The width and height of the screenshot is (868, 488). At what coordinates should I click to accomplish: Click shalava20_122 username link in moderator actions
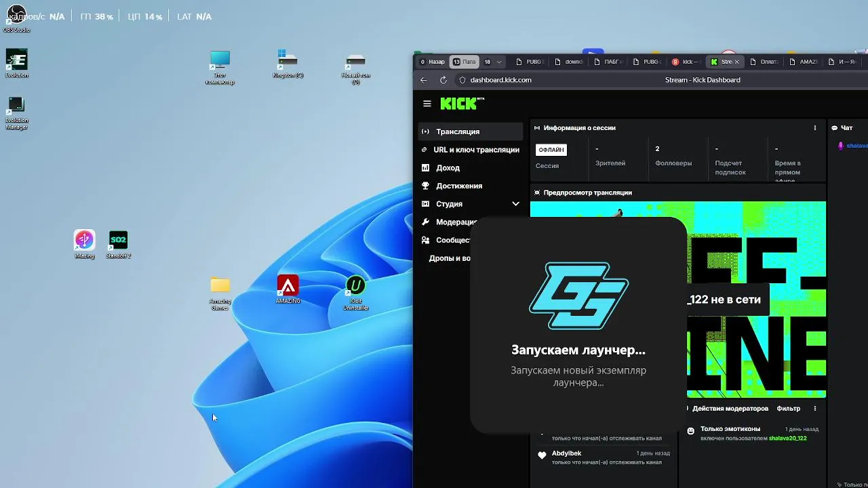click(787, 439)
